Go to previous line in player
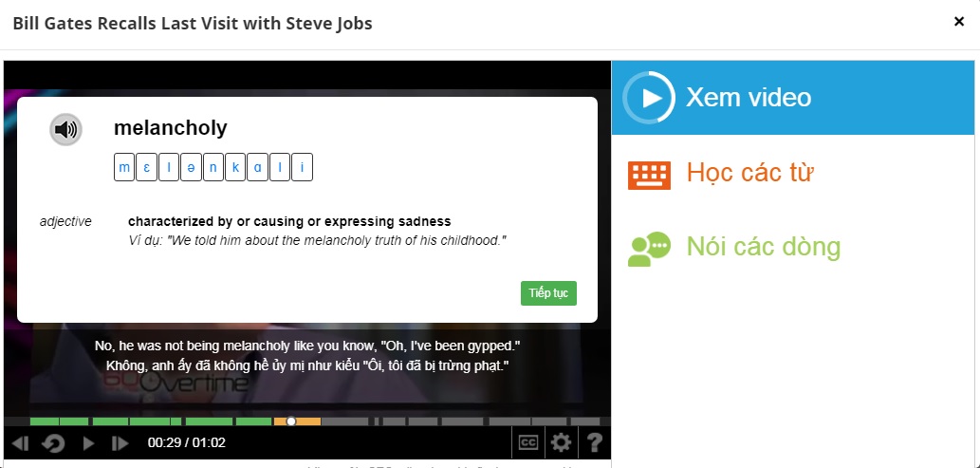Viewport: 980px width, 468px height. pos(20,443)
